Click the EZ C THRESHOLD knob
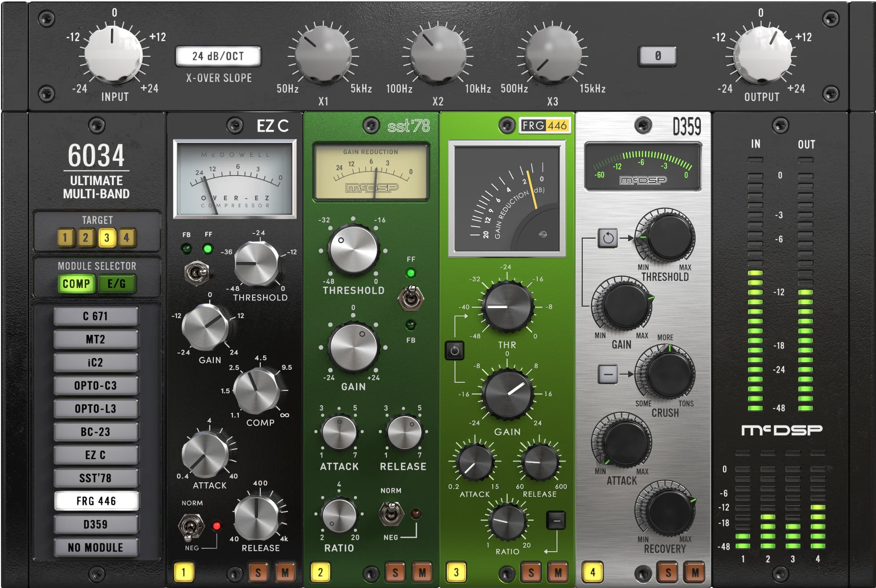 coord(256,264)
